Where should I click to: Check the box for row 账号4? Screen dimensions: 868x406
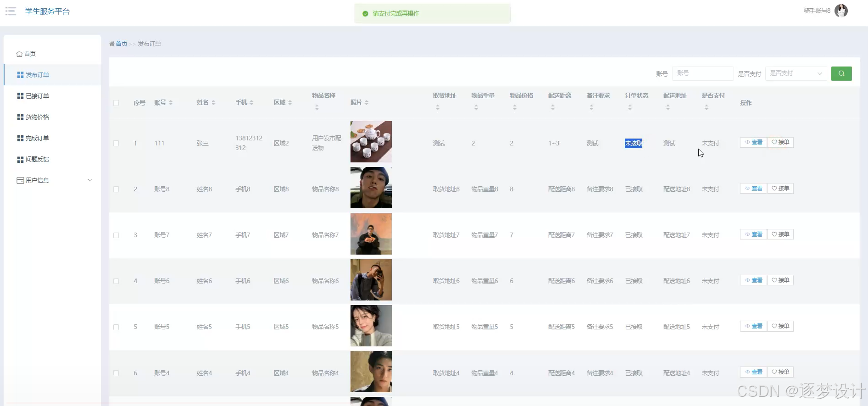coord(116,373)
